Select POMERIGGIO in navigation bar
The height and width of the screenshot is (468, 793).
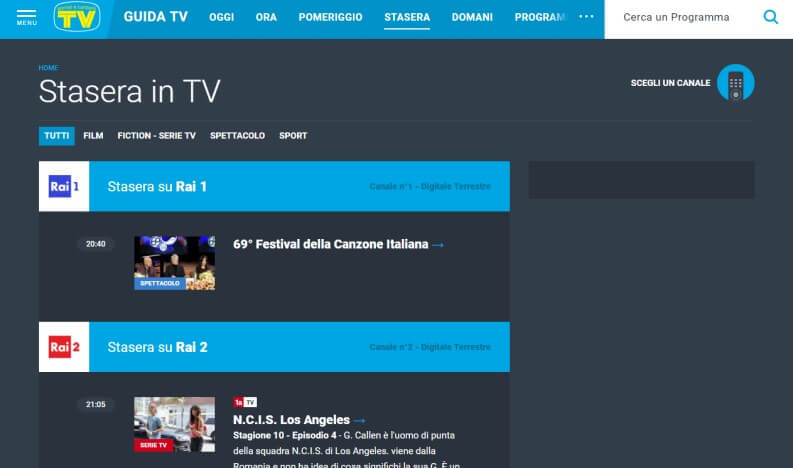[330, 17]
